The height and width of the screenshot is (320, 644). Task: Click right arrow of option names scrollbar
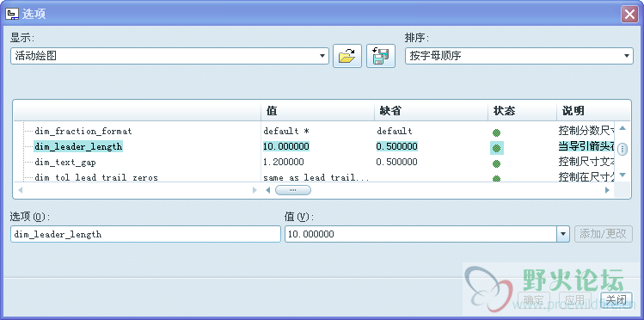(255, 190)
